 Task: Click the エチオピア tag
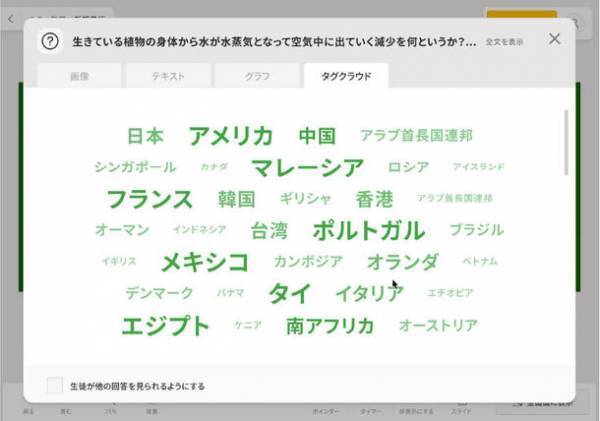450,293
